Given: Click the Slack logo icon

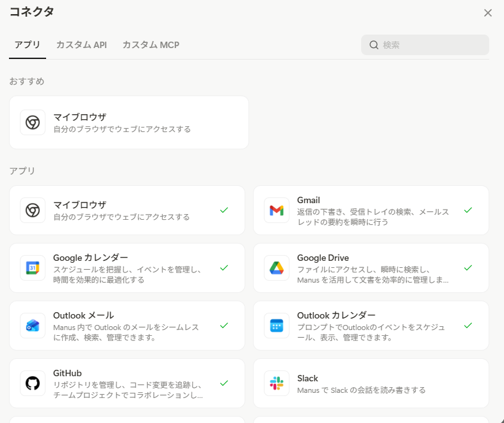Looking at the screenshot, I should pos(276,383).
